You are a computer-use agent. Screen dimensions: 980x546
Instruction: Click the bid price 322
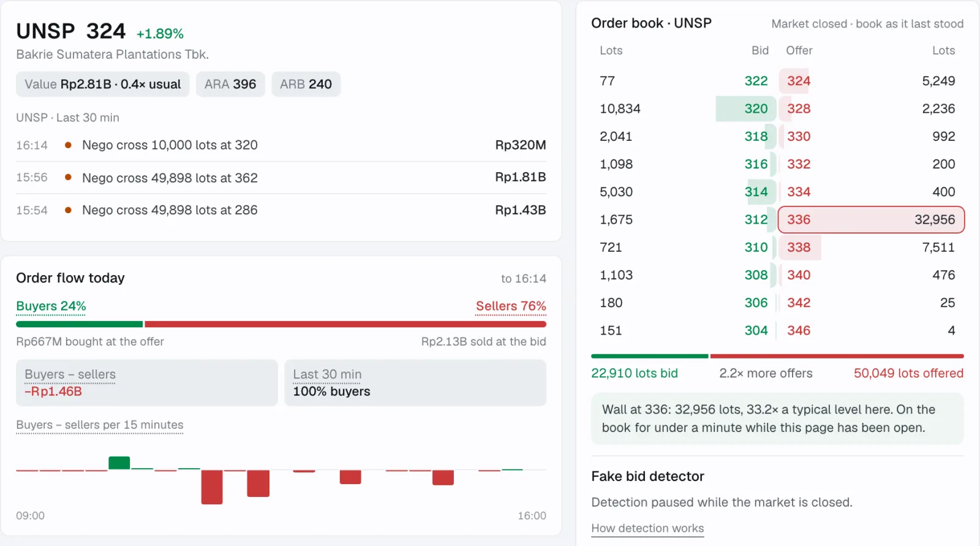click(756, 81)
